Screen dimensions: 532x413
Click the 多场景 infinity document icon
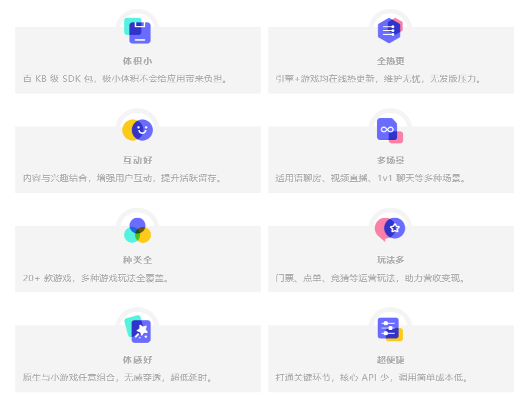(x=390, y=131)
